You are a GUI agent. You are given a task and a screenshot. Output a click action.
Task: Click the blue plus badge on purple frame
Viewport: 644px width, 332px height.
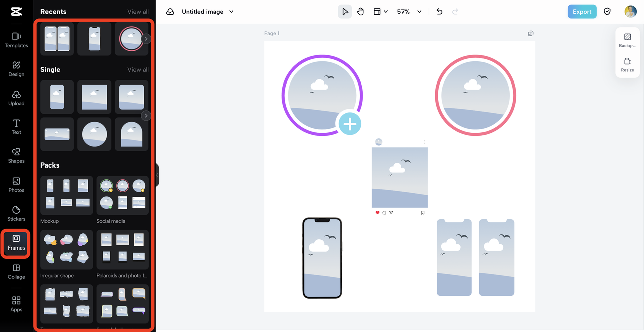(x=350, y=123)
